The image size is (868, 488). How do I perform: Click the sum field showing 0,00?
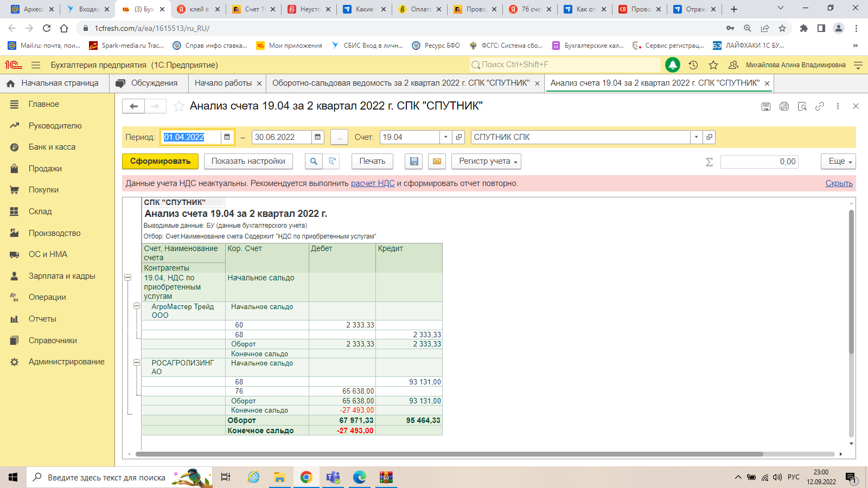point(759,162)
